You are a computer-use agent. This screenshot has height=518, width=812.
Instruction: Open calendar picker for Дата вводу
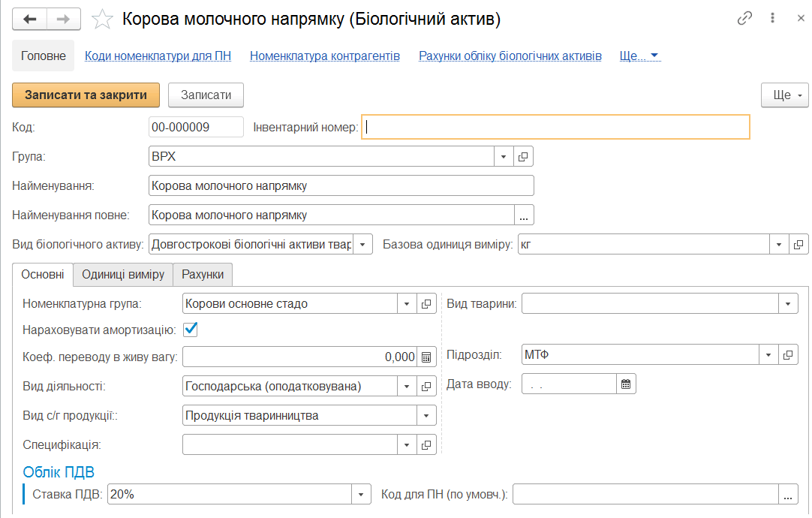click(x=626, y=384)
